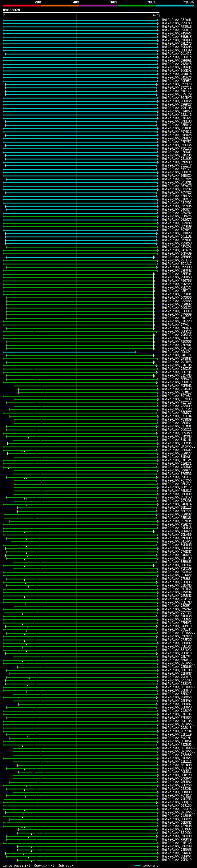The width and height of the screenshot is (197, 868).
Task: Select hit label UniRef100_A9PHE2
Action: pos(176,81)
